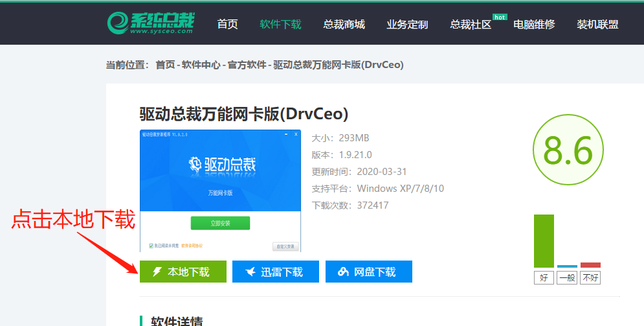The height and width of the screenshot is (326, 644).
Task: Click the lightning icon on 本地下载
Action: tap(157, 272)
